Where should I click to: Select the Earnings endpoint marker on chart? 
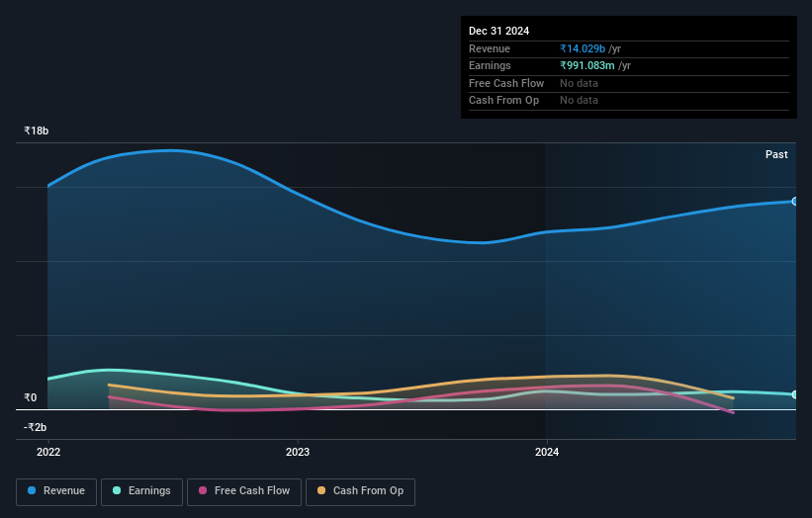pos(795,394)
